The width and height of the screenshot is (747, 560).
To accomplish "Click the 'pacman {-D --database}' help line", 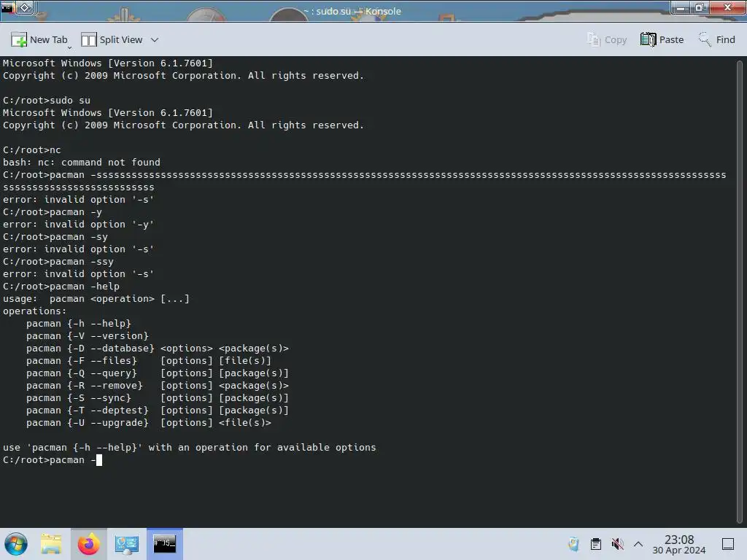I will click(x=158, y=349).
